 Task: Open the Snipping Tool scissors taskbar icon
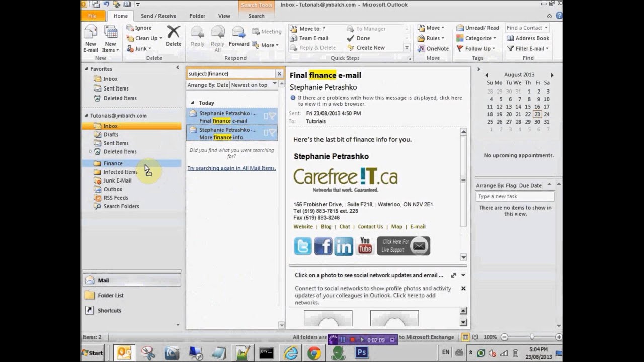pyautogui.click(x=148, y=353)
